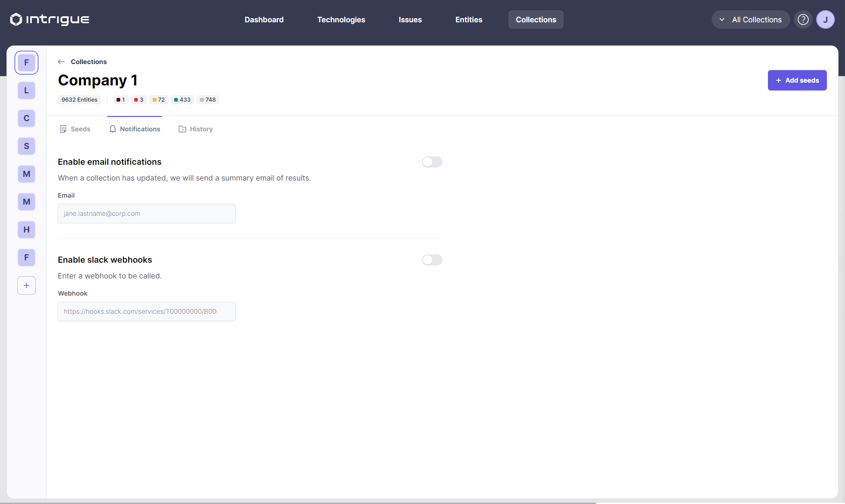Select the first F collection in sidebar
This screenshot has height=504, width=845.
[x=26, y=63]
